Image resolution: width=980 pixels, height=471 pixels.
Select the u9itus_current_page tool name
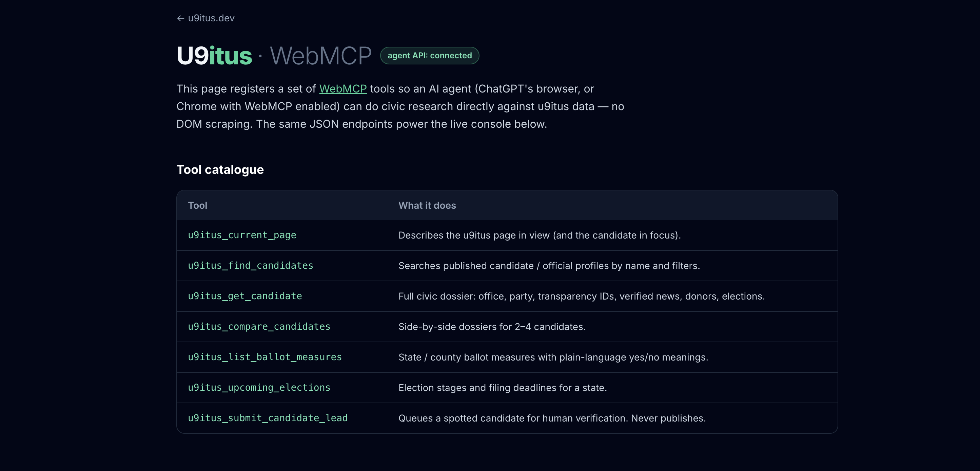242,235
